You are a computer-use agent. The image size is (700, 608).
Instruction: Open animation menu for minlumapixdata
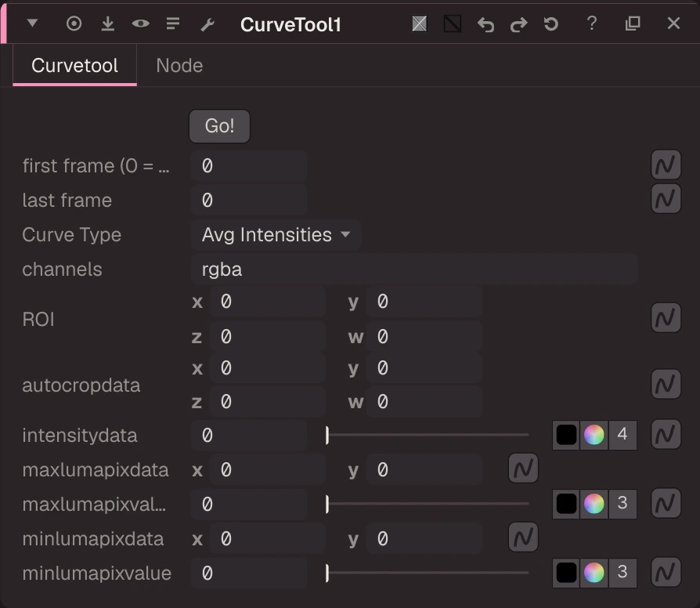pyautogui.click(x=523, y=537)
